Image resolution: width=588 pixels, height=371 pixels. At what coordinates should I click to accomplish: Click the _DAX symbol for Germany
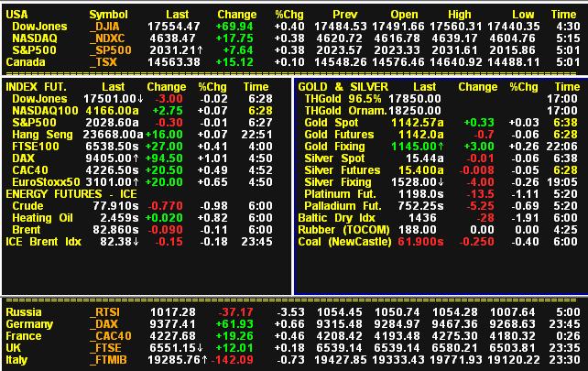pyautogui.click(x=103, y=324)
